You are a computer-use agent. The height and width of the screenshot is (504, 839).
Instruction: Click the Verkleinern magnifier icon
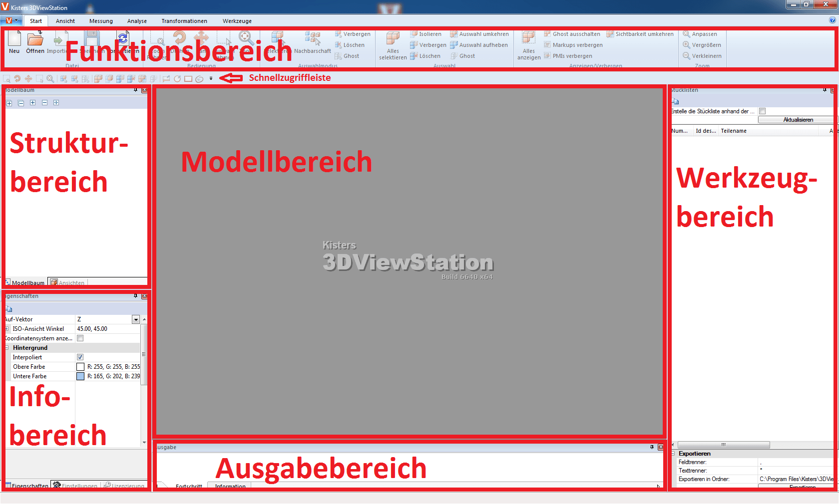687,56
